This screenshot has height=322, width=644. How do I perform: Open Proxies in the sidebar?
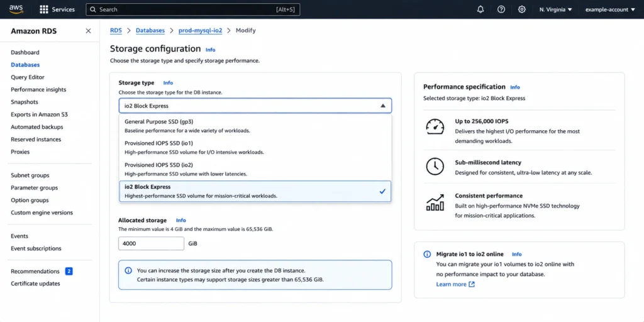[20, 152]
